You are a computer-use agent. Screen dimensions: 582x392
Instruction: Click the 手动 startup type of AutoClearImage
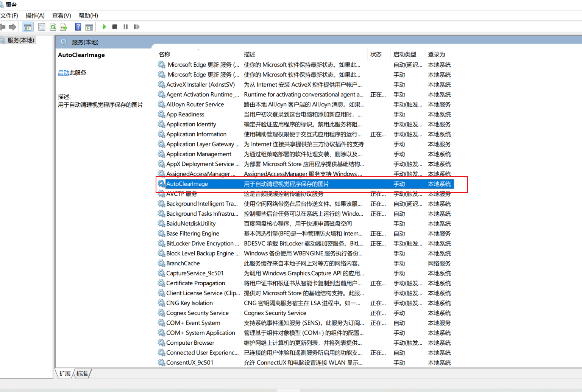pos(399,184)
